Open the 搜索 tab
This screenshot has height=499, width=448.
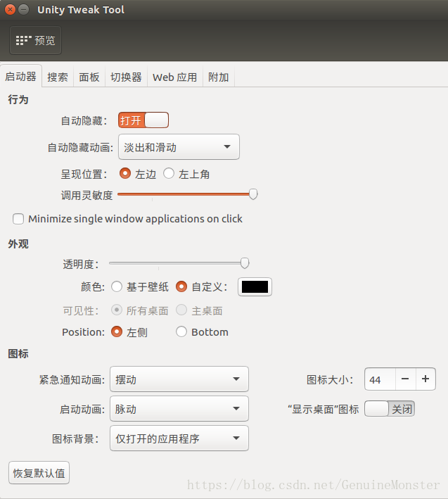pyautogui.click(x=58, y=77)
